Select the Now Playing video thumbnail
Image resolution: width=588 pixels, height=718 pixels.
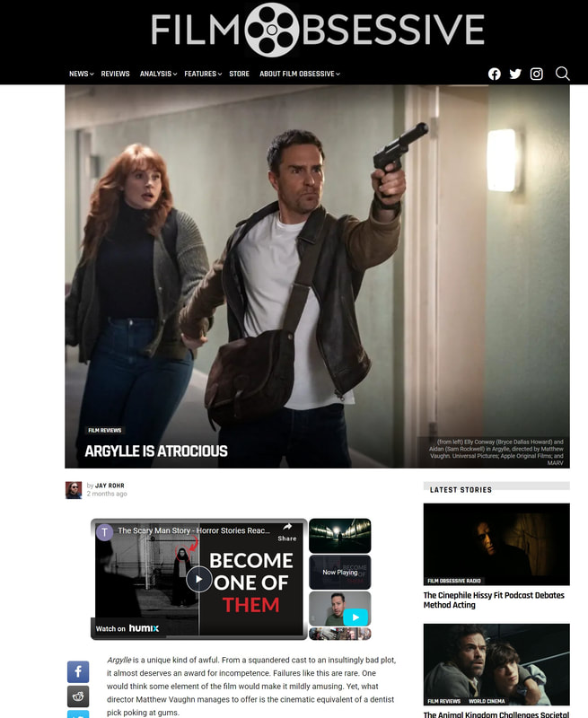tap(340, 573)
